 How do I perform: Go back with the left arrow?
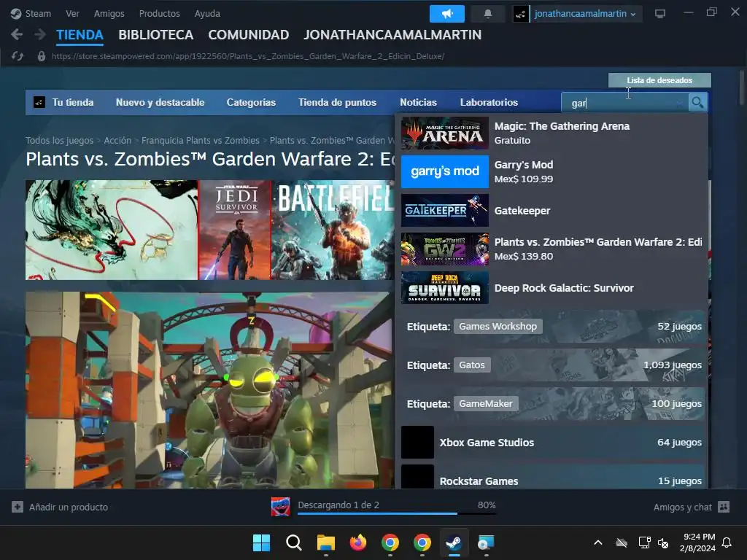pos(17,34)
